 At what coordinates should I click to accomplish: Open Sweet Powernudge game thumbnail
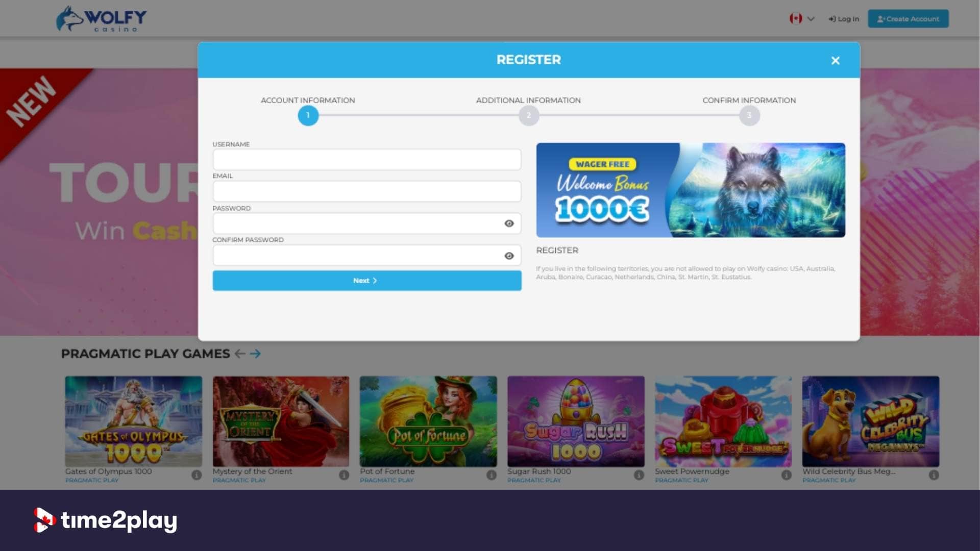pyautogui.click(x=723, y=421)
